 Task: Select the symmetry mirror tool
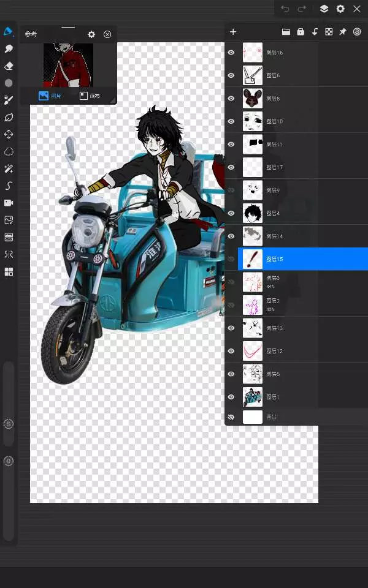tap(8, 254)
